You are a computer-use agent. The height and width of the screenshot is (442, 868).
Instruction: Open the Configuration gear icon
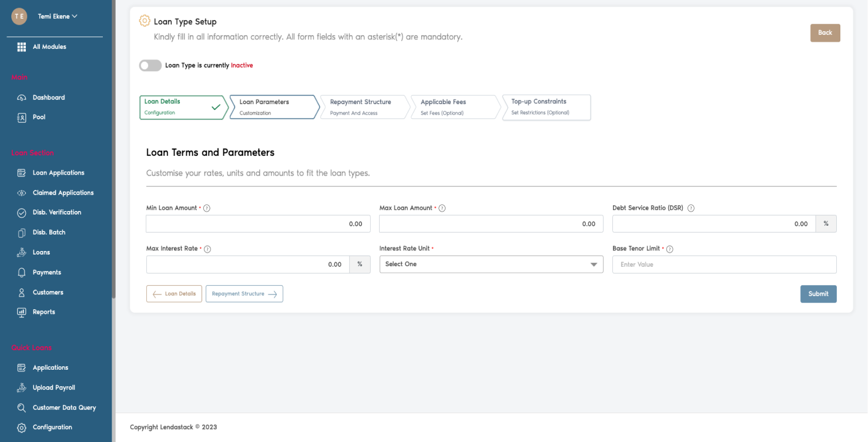click(x=21, y=427)
